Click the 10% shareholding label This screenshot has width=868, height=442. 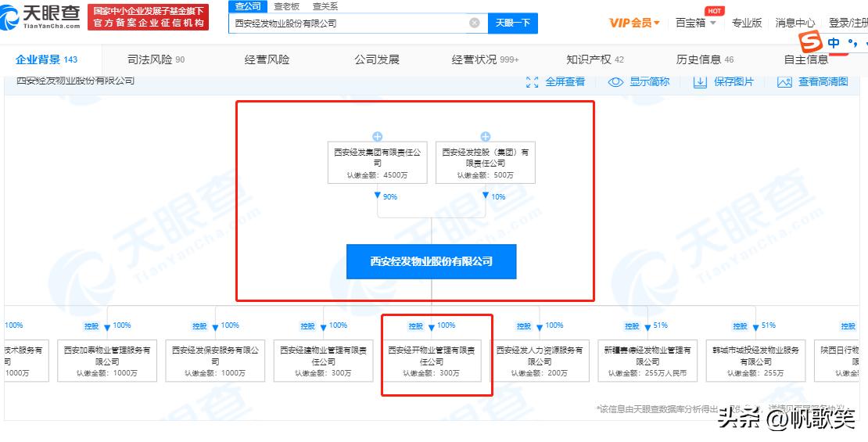tap(498, 196)
